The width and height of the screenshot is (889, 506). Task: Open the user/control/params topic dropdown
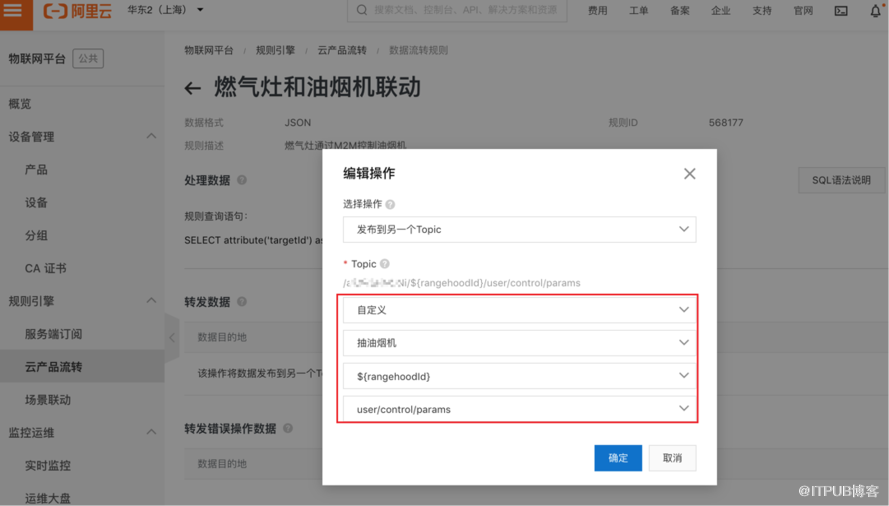(519, 409)
